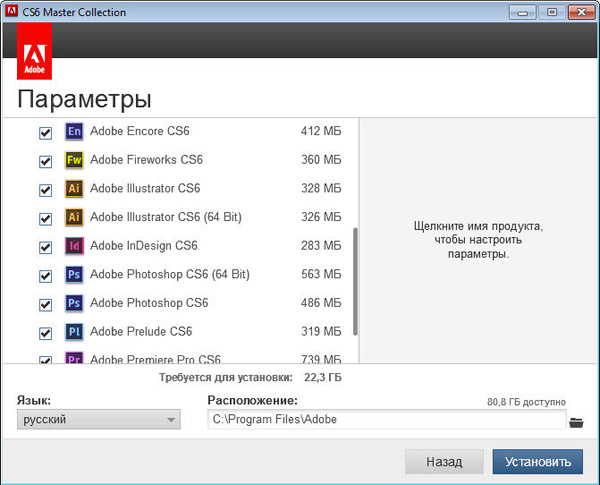Click the Adobe Encore CS6 icon
The height and width of the screenshot is (485, 600).
click(73, 132)
